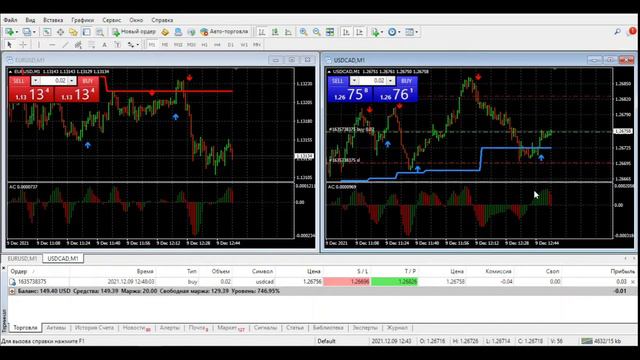This screenshot has width=640, height=360.
Task: Expand the new chart dropdown arrow
Action: click(x=17, y=32)
